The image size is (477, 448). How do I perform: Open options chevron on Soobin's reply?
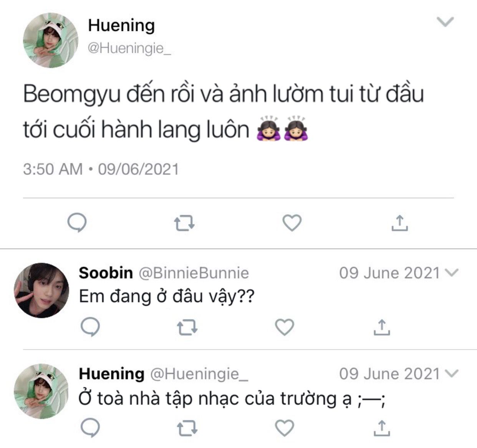[x=451, y=272]
